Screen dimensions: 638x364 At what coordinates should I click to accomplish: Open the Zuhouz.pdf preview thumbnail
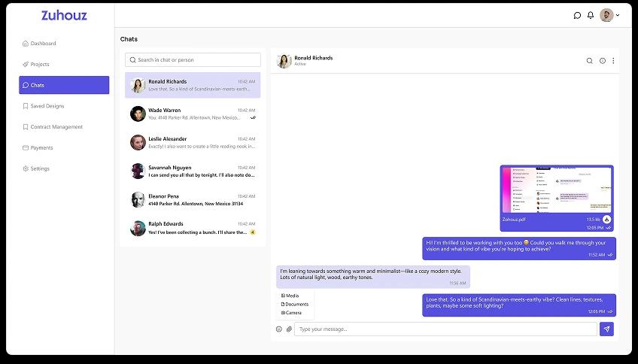pyautogui.click(x=556, y=190)
